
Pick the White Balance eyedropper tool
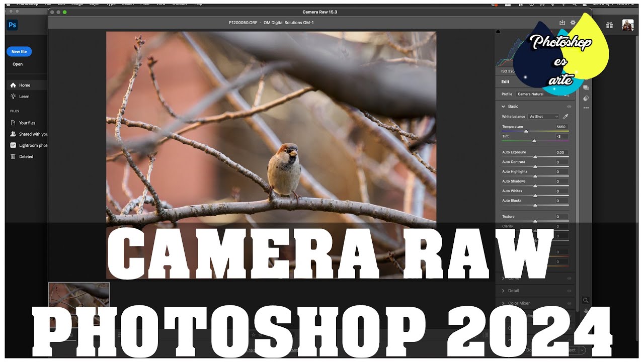(x=566, y=116)
